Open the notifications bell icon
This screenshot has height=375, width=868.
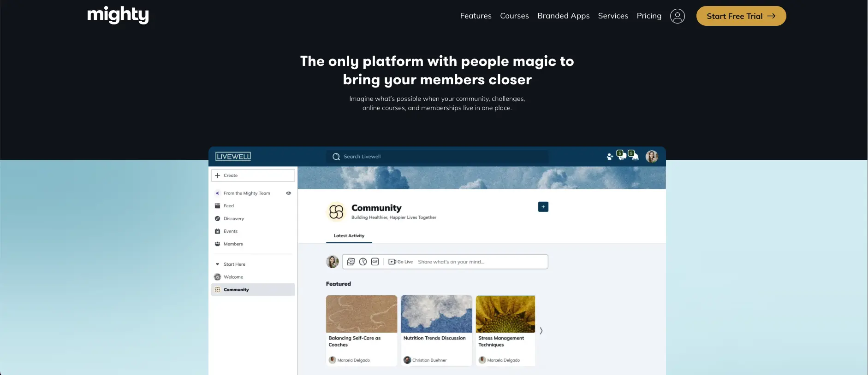pos(634,155)
